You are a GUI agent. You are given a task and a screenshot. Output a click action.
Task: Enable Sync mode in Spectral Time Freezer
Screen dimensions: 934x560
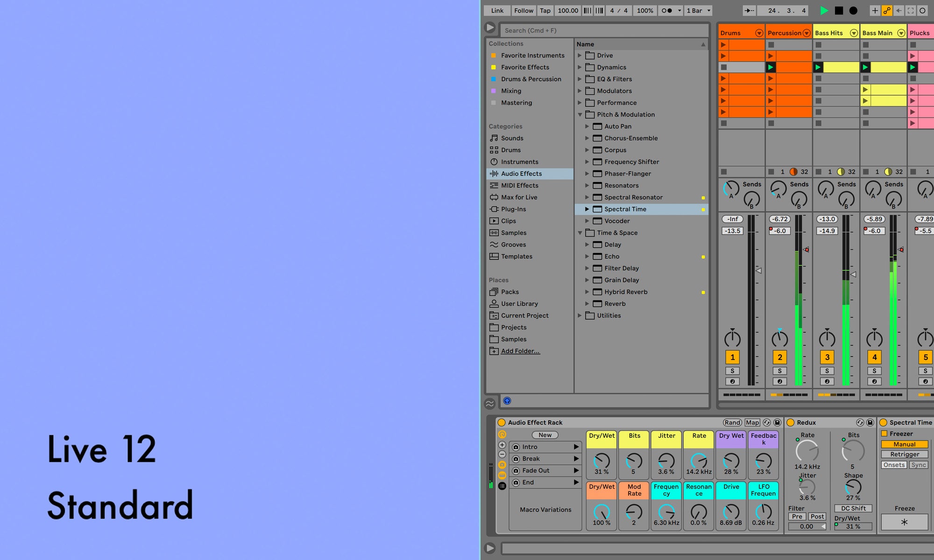pos(918,465)
